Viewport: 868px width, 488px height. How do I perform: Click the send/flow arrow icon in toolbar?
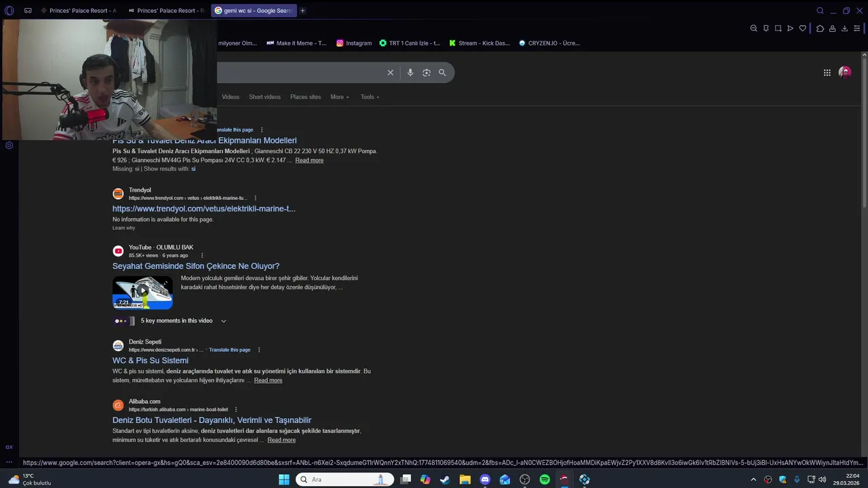click(x=790, y=28)
